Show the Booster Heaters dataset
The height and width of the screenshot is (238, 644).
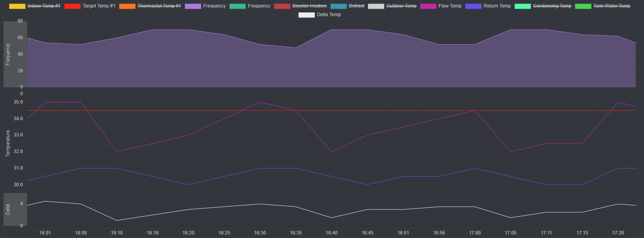(x=309, y=6)
